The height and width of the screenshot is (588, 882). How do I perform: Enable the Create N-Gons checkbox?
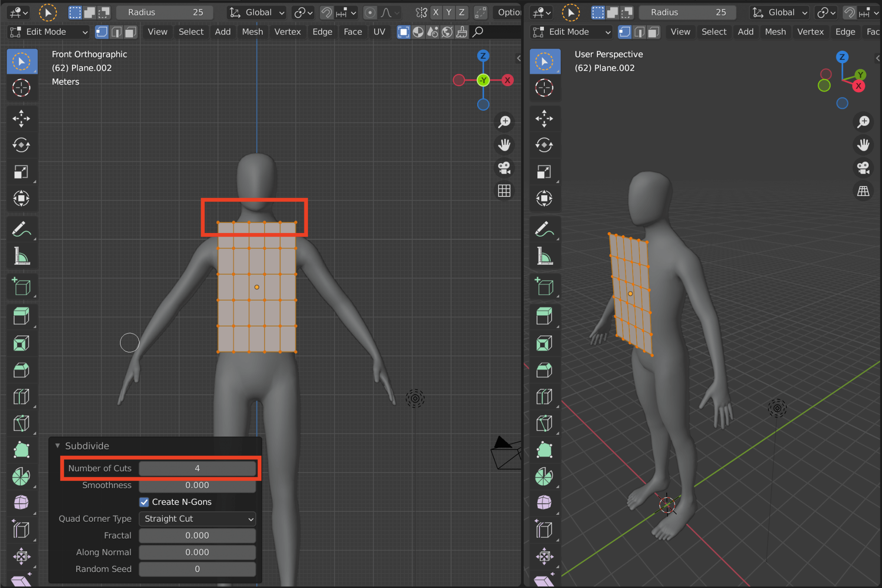point(144,502)
